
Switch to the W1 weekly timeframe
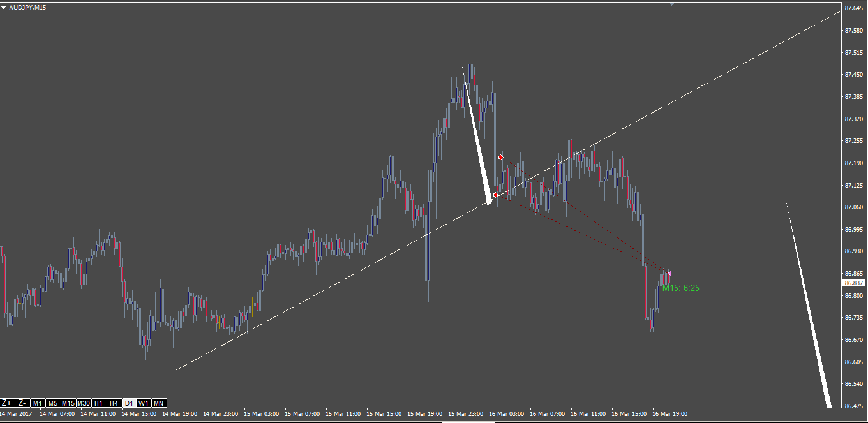(144, 403)
